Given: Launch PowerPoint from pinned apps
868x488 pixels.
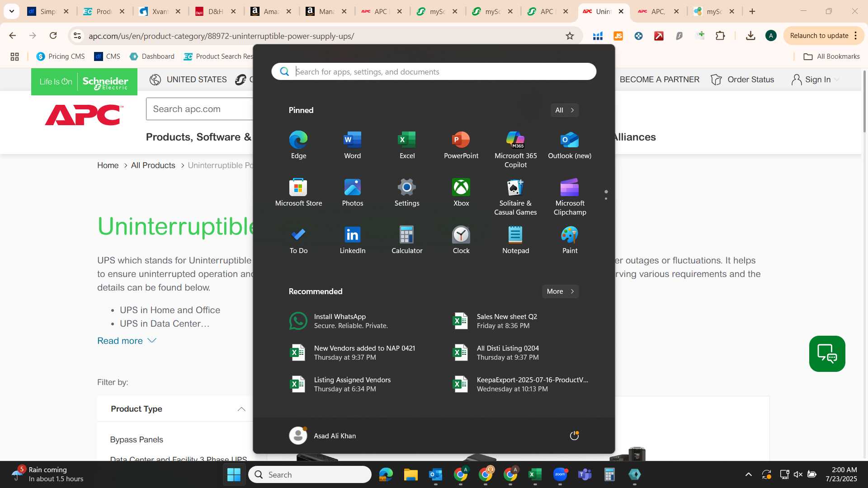Looking at the screenshot, I should [x=461, y=145].
